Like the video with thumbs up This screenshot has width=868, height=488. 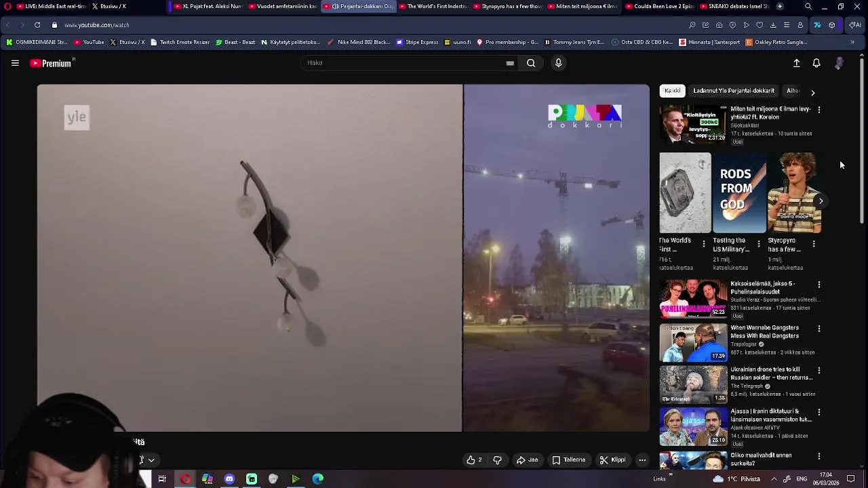point(474,460)
